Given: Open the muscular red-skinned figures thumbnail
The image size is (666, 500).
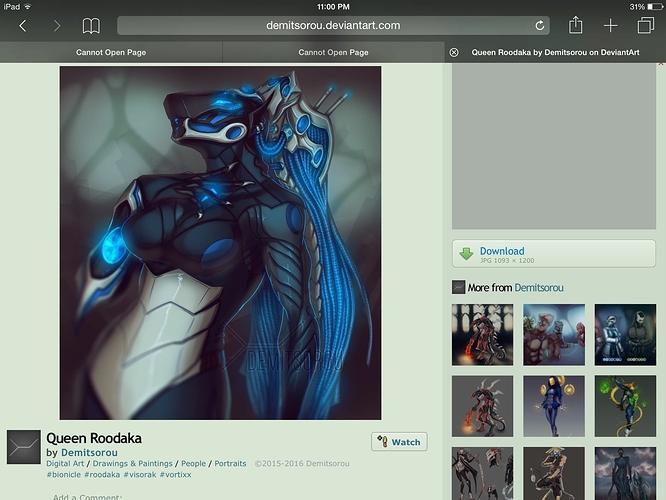Looking at the screenshot, I should pos(554,335).
